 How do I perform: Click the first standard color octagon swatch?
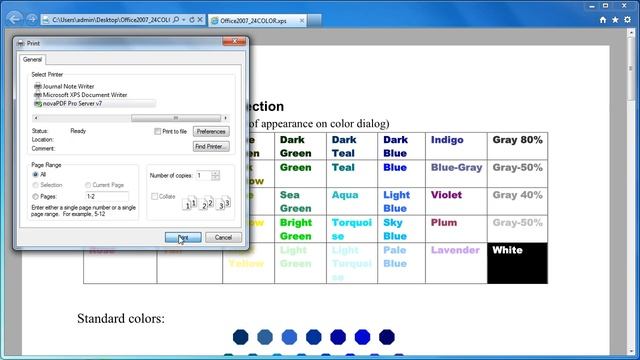point(240,337)
